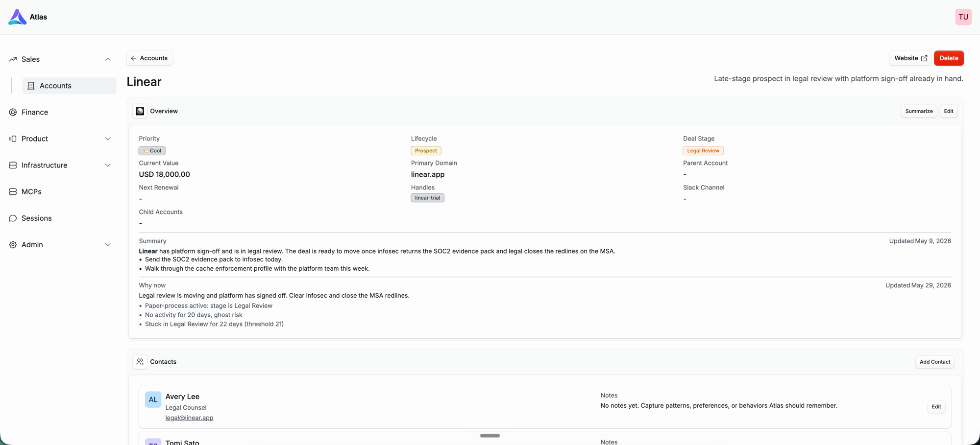Click the USD 18,000.00 current value

[164, 174]
